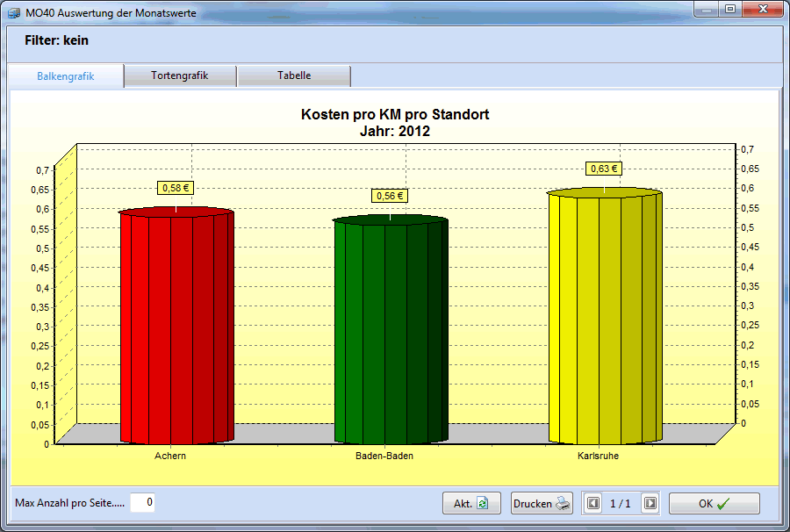This screenshot has height=532, width=790.
Task: Close the MO40 Auswertung window
Action: pos(762,9)
